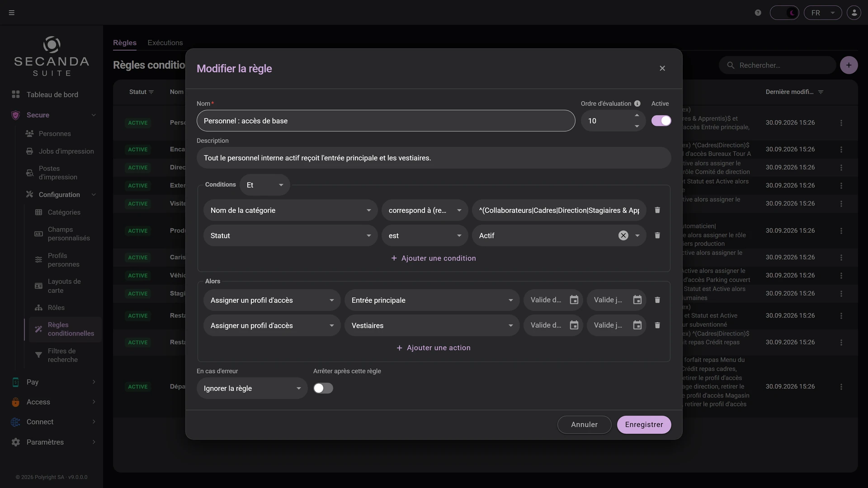Open Valide jusqu'à calendar for Entrée principale

point(637,300)
